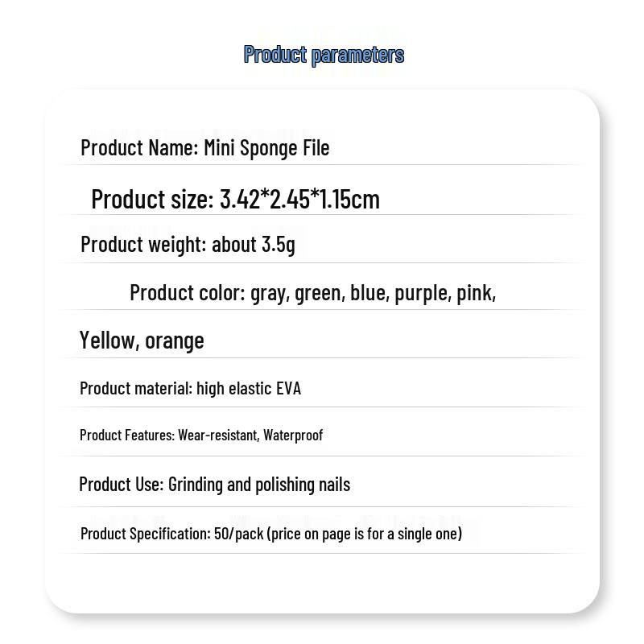Screen dimensions: 644x644
Task: Click the "Product parameters" heading
Action: [324, 55]
